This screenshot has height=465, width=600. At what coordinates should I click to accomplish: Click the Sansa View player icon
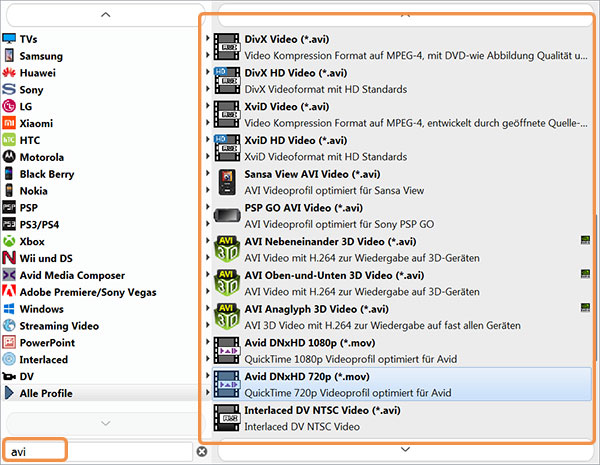point(227,182)
